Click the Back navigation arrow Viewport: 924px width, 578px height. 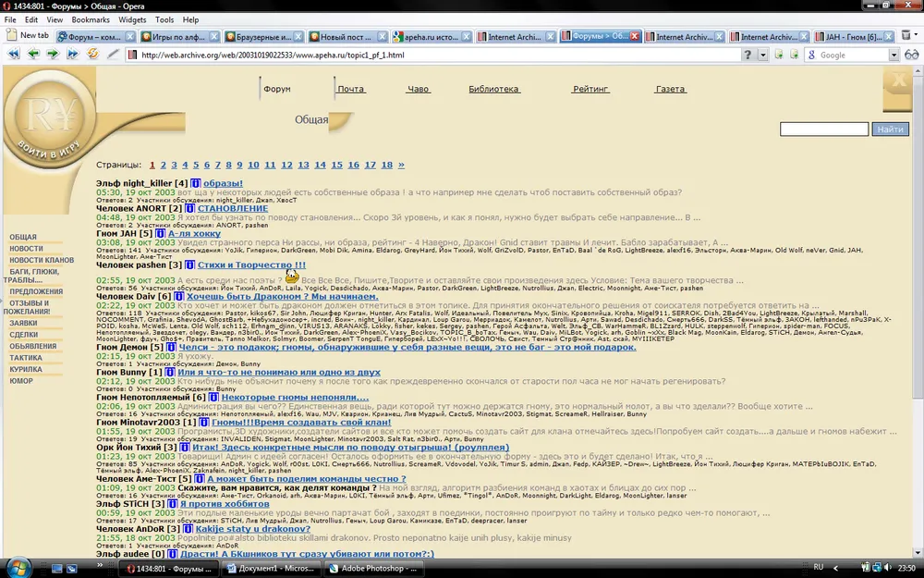click(x=33, y=55)
